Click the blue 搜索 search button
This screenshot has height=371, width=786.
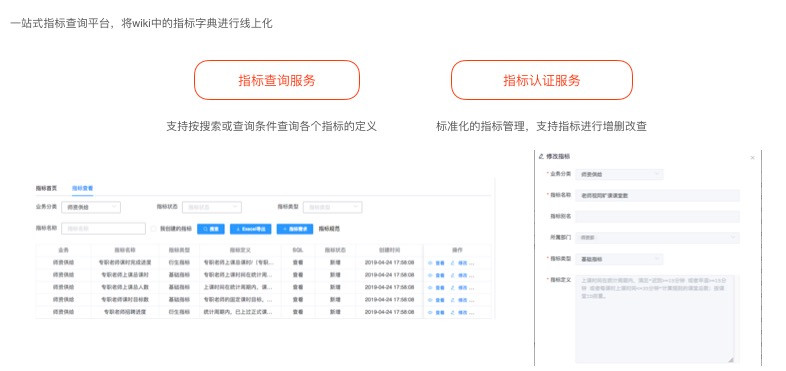pyautogui.click(x=211, y=229)
